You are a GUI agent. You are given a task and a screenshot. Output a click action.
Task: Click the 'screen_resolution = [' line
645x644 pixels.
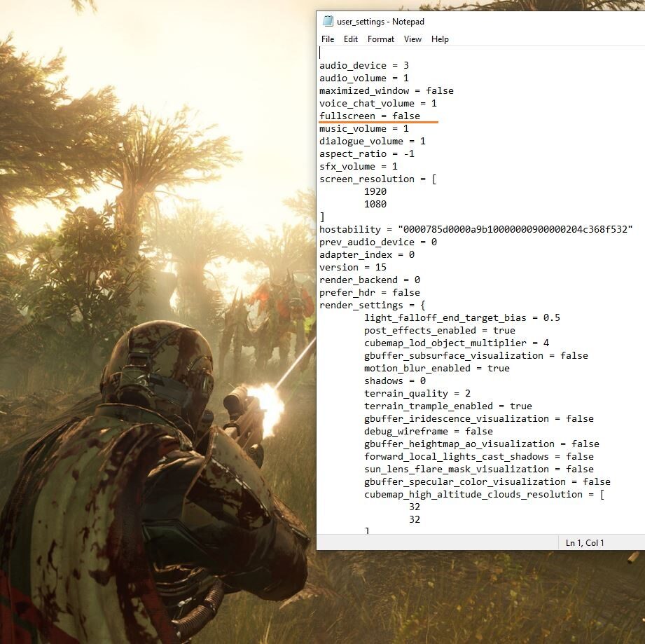tap(378, 179)
